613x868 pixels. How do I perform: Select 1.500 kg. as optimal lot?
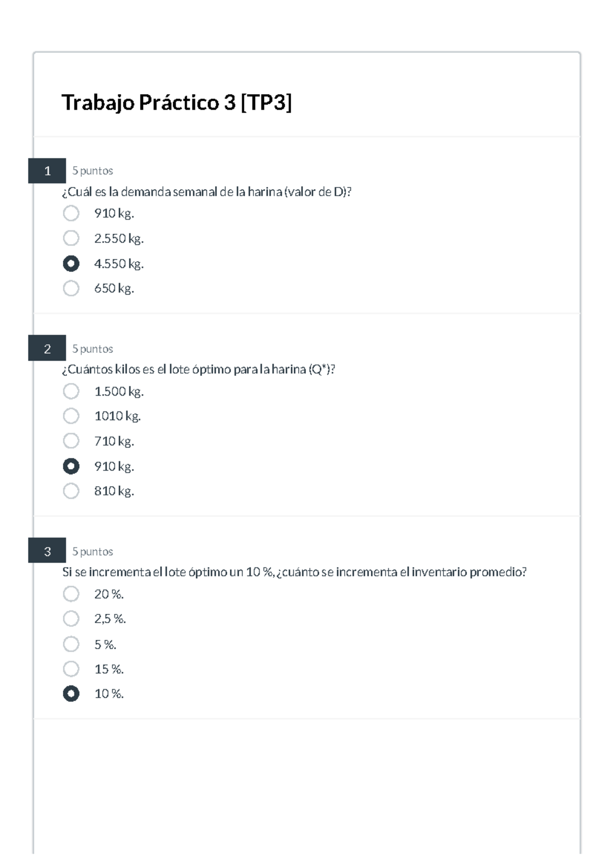click(x=71, y=392)
